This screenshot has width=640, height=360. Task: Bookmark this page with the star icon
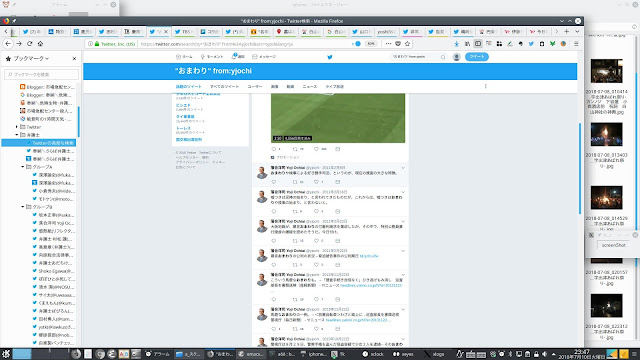click(x=407, y=44)
